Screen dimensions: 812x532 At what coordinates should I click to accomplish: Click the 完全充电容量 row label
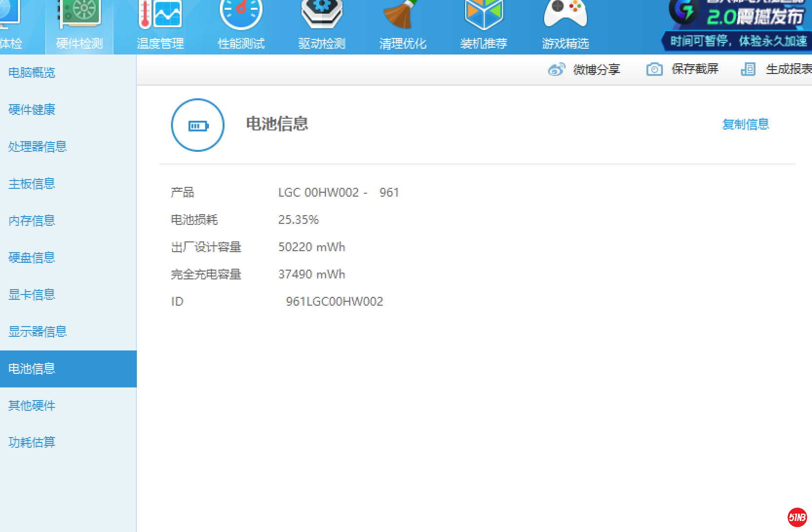click(206, 275)
